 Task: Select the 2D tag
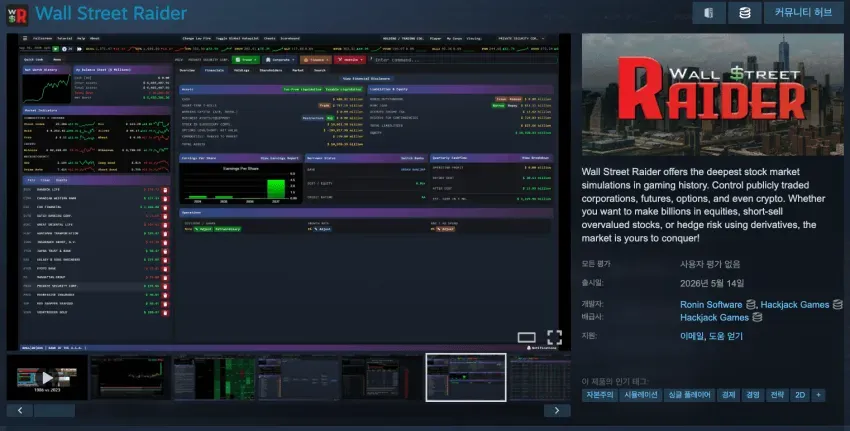click(x=800, y=395)
